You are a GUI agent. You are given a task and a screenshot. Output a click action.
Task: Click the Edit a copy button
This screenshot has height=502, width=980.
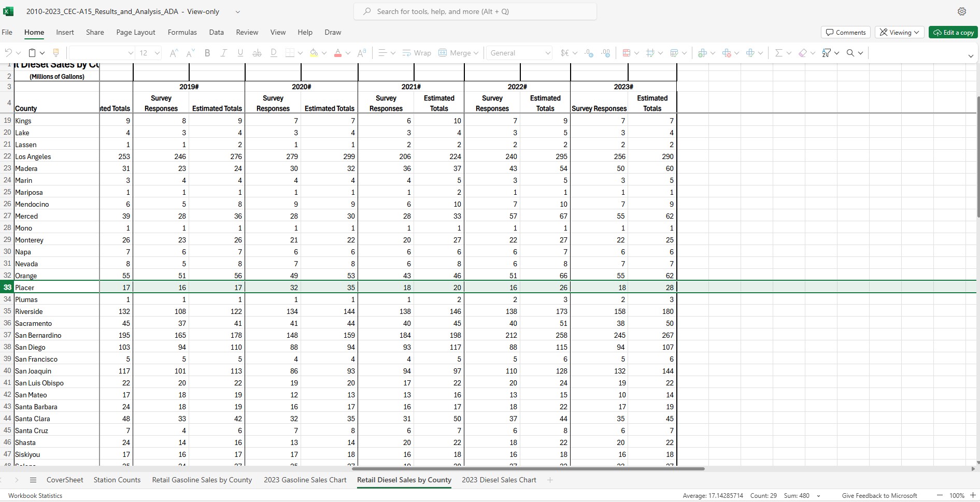pos(953,32)
